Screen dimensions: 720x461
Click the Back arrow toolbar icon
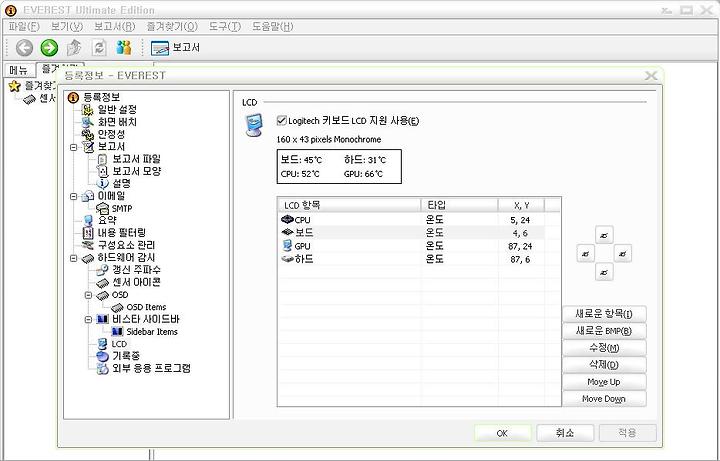tap(24, 47)
